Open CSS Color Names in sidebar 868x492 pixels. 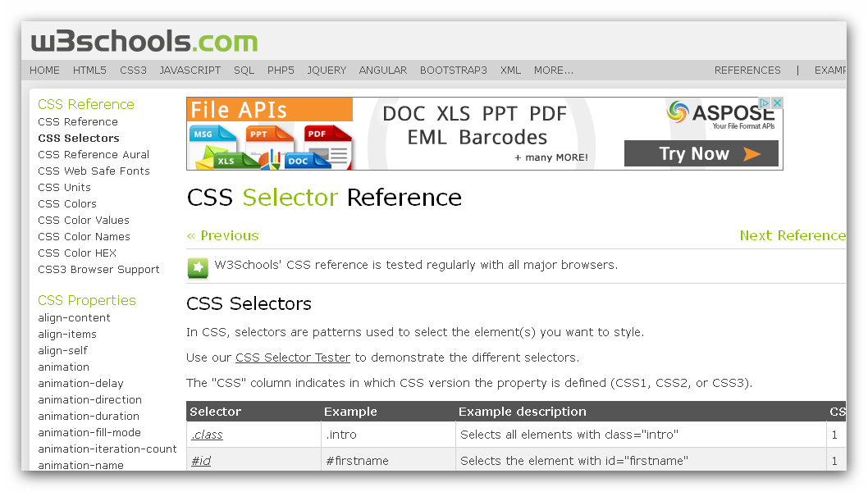pos(85,237)
